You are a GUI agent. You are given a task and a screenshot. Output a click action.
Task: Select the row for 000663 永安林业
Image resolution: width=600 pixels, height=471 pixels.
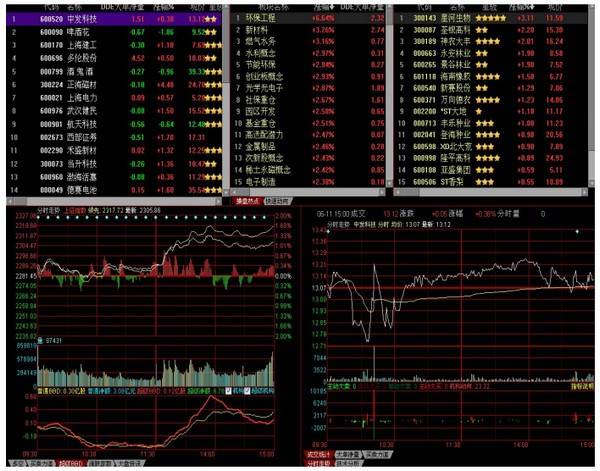491,53
